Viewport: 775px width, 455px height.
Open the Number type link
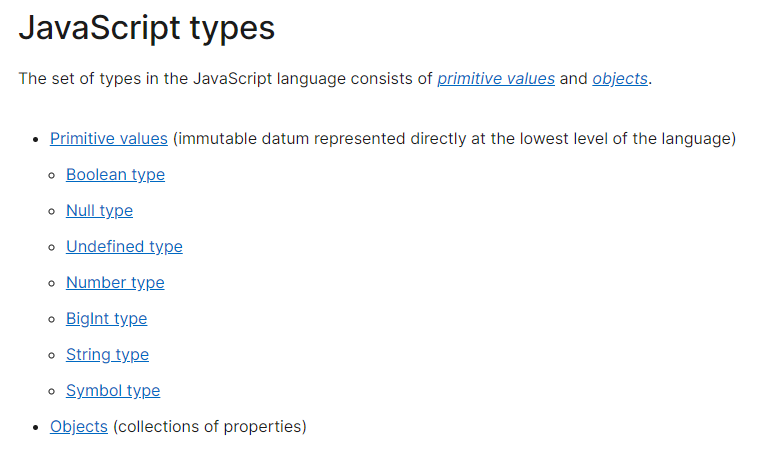tap(115, 283)
